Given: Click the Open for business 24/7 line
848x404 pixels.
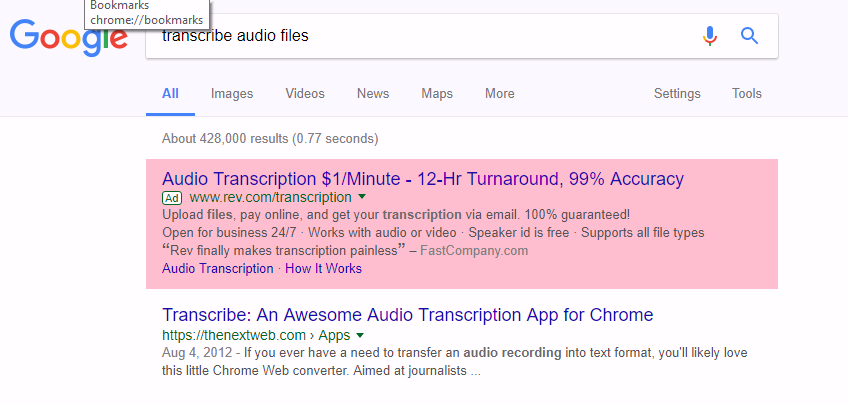Looking at the screenshot, I should (433, 233).
